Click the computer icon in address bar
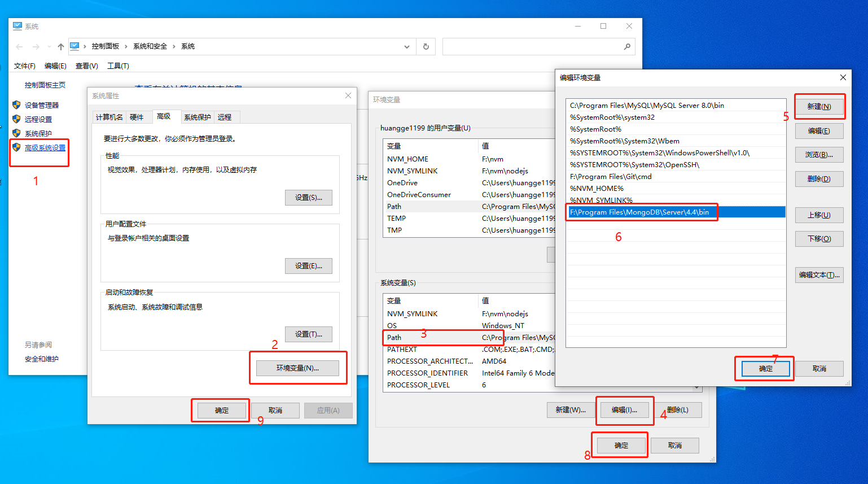 pyautogui.click(x=74, y=46)
